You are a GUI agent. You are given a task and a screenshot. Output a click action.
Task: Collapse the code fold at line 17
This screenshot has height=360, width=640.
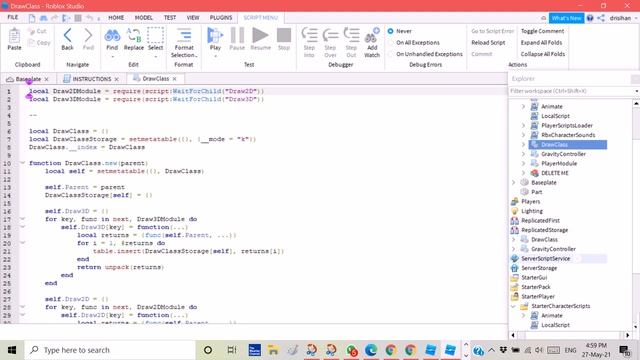coord(23,219)
